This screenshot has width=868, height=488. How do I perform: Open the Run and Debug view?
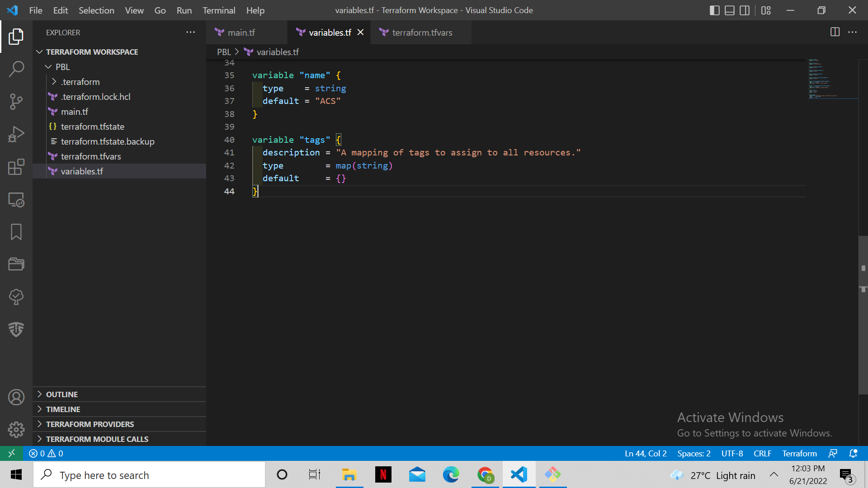point(16,134)
